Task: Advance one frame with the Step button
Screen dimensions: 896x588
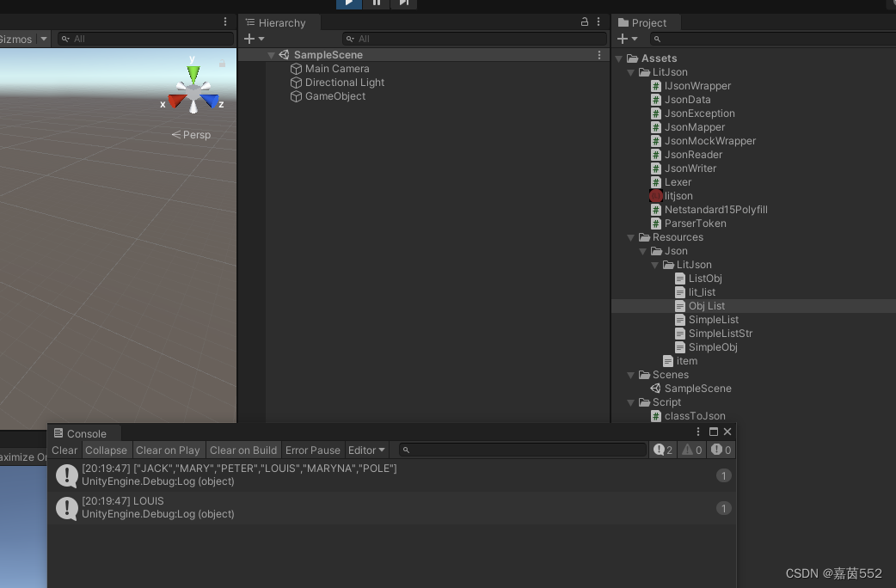Action: [x=403, y=3]
